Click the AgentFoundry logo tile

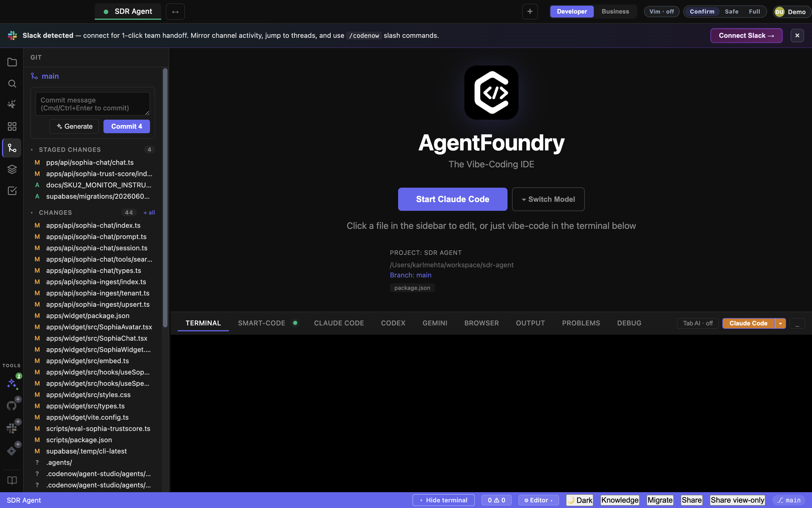click(491, 92)
